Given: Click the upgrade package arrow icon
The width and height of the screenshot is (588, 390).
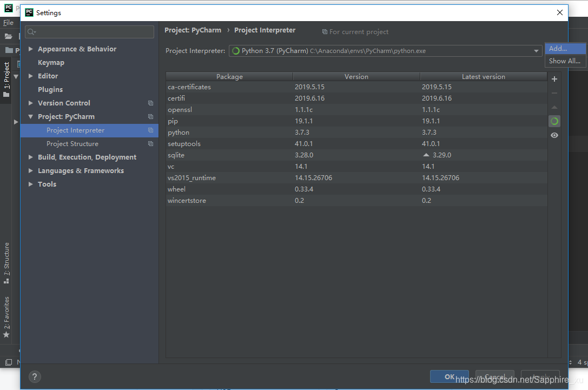Looking at the screenshot, I should coord(554,107).
